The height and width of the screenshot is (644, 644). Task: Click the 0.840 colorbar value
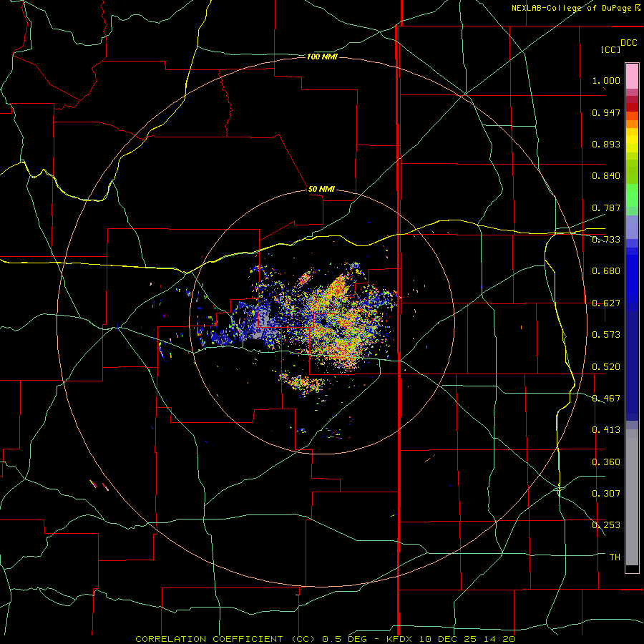point(606,176)
